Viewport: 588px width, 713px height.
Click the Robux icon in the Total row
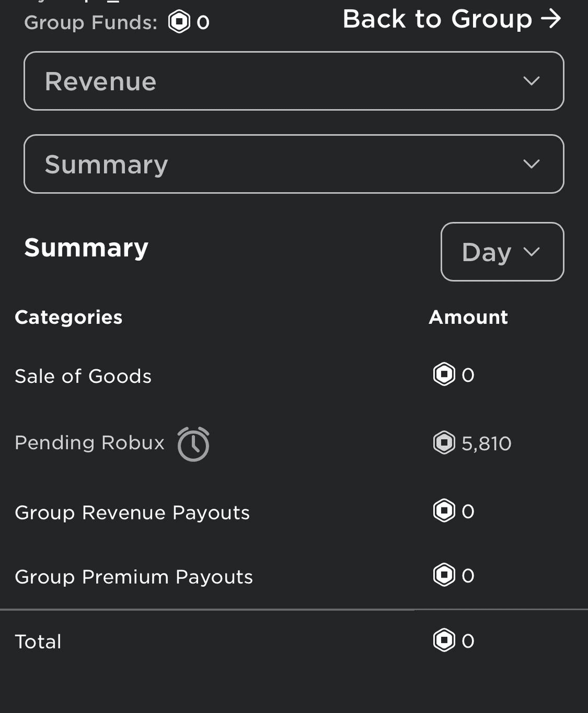click(x=444, y=640)
